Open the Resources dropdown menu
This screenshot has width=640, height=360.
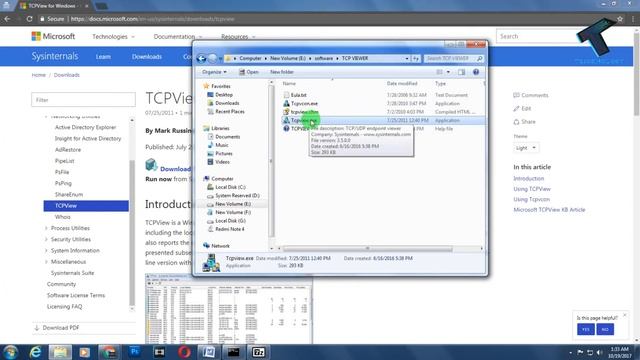click(238, 37)
